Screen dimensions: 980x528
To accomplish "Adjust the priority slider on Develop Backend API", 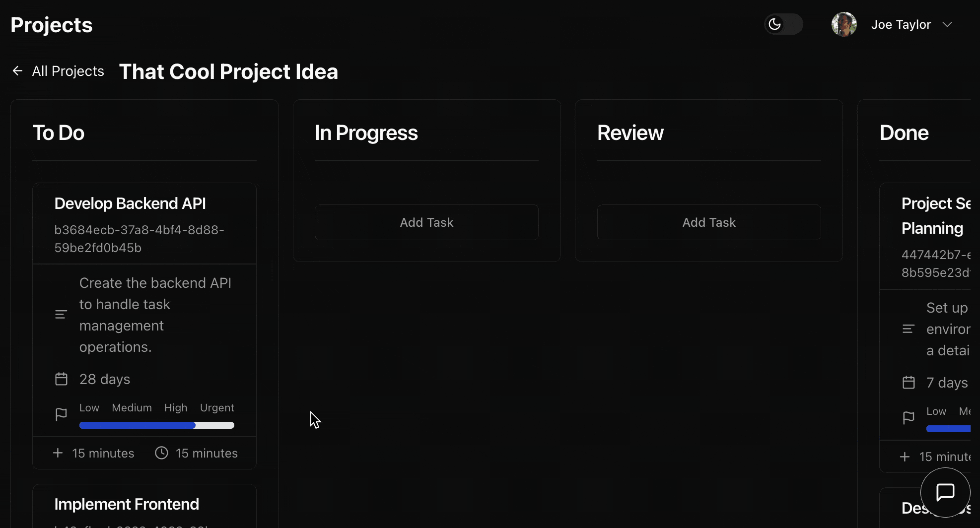I will 157,425.
